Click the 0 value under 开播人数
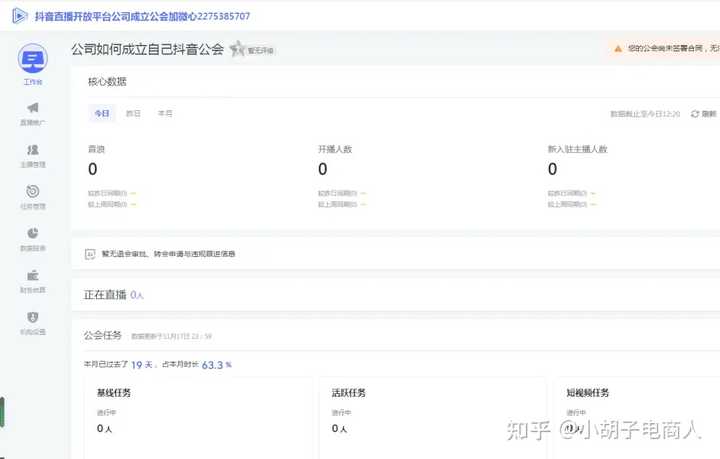Viewport: 720px width, 459px height. click(x=323, y=169)
